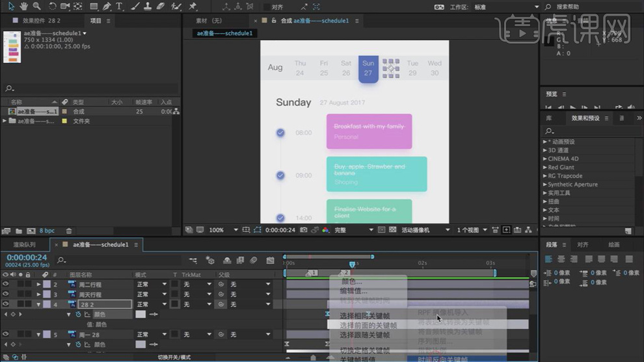Viewport: 644px width, 362px height.
Task: Select the Horizontal Type tool
Action: pyautogui.click(x=119, y=6)
